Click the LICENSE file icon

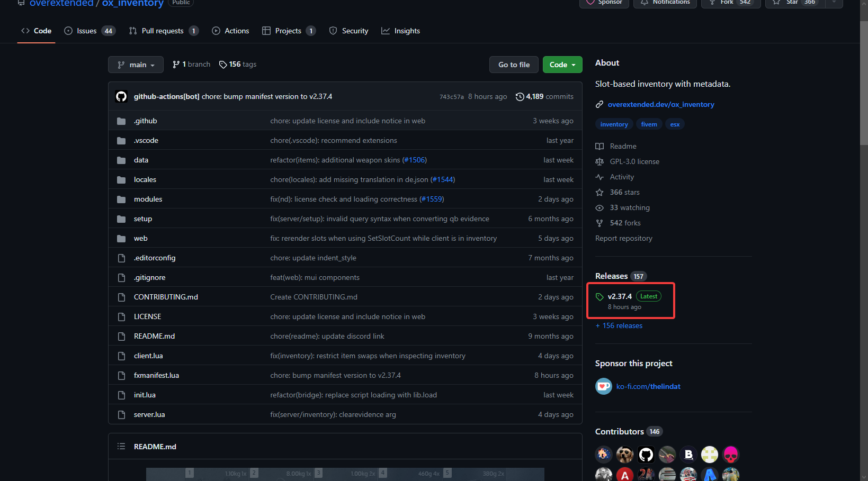tap(121, 317)
